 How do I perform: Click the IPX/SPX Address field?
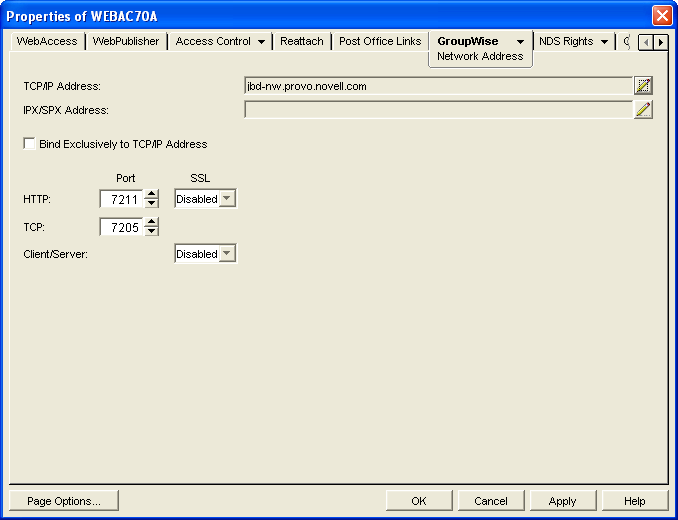tap(438, 109)
